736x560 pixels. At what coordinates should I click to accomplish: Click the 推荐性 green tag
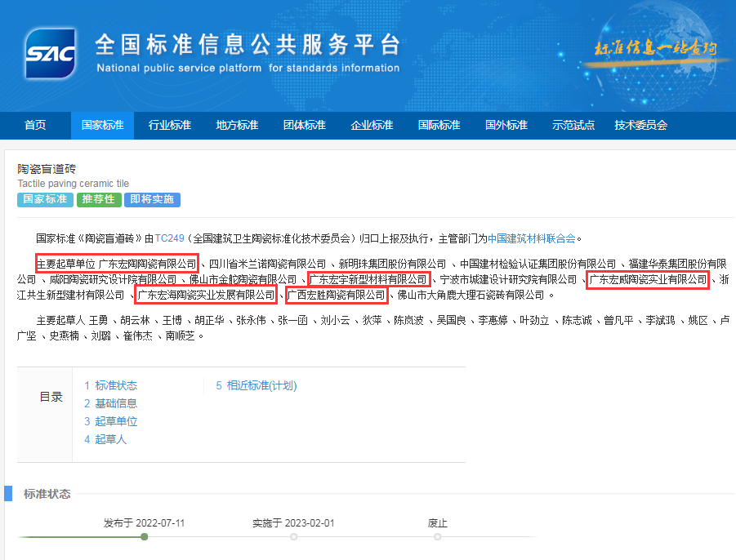pyautogui.click(x=98, y=199)
